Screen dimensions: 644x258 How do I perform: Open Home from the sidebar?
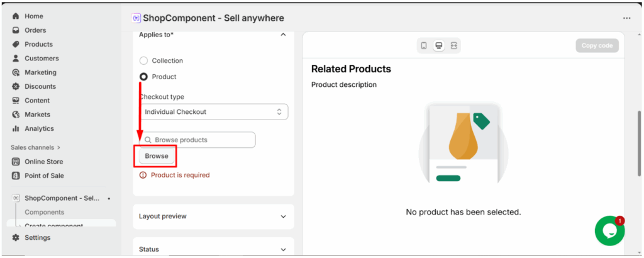click(33, 16)
